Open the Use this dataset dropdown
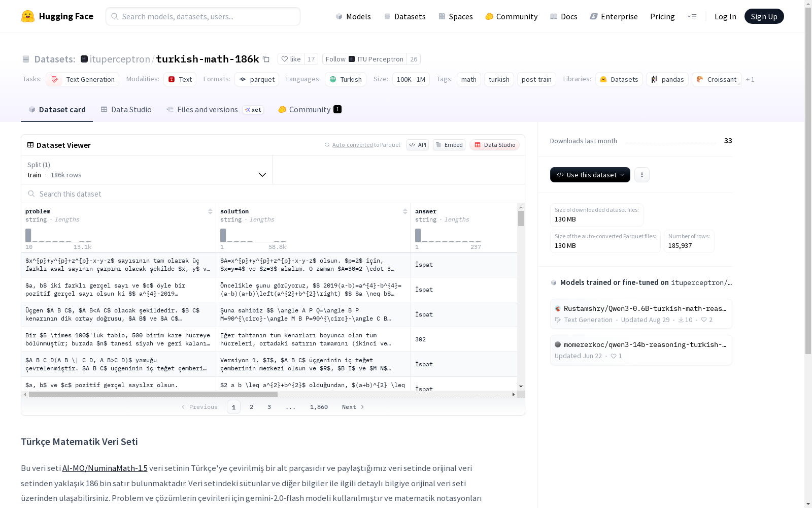 tap(590, 175)
